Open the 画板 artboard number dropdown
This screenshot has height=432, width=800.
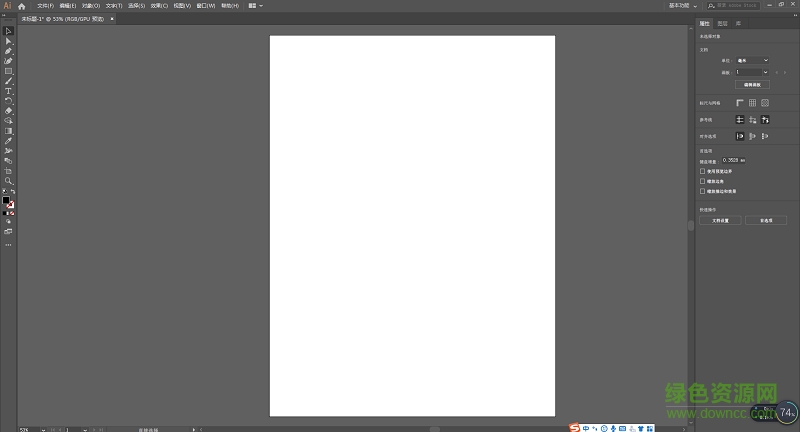tap(752, 72)
